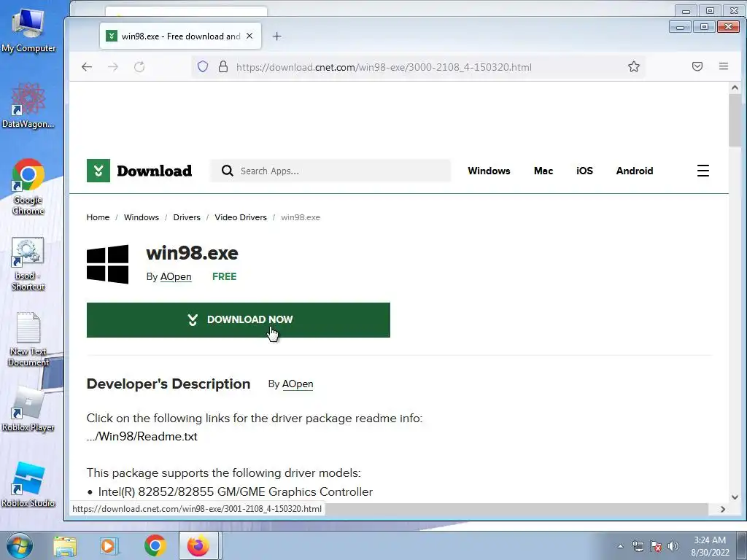The height and width of the screenshot is (560, 747).
Task: Open the Android category menu
Action: (x=635, y=171)
